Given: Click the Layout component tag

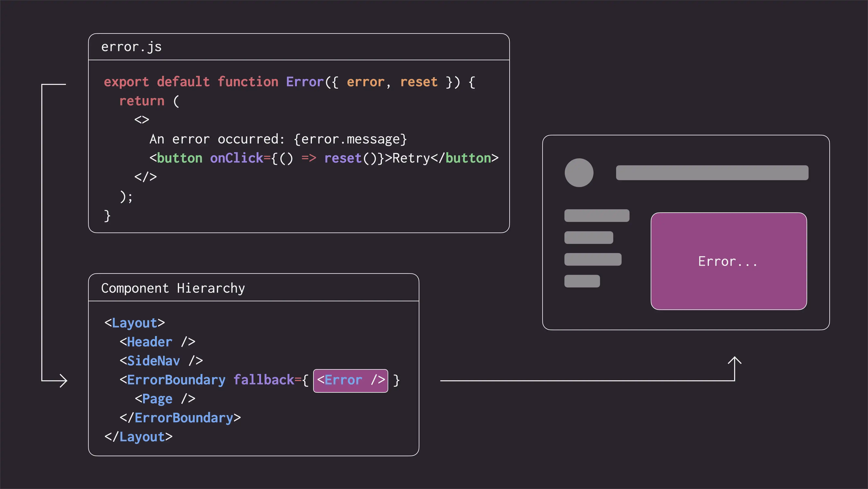Looking at the screenshot, I should pos(132,323).
